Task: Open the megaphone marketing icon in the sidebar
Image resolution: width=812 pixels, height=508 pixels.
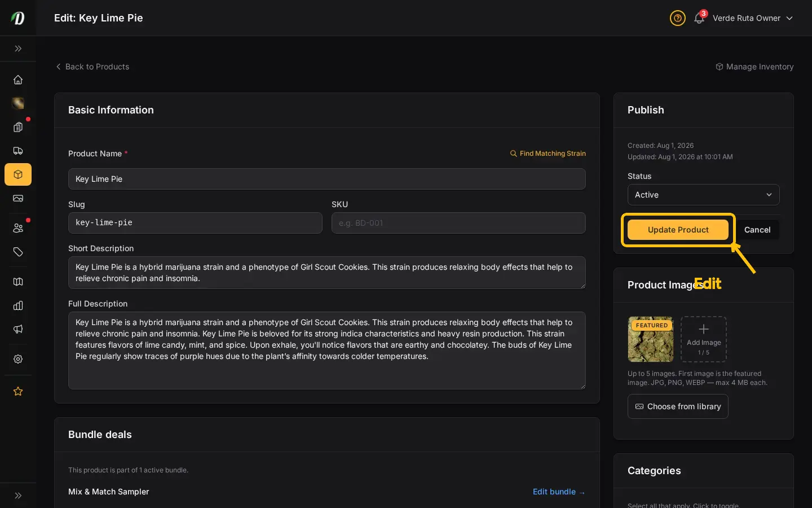Action: click(x=18, y=329)
